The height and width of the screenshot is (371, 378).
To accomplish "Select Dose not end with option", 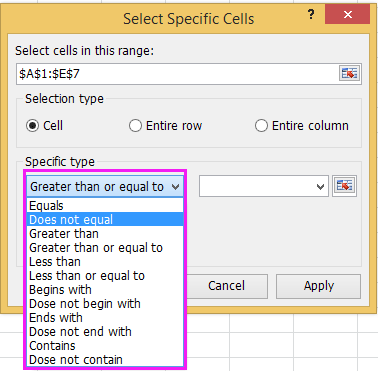I will (105, 332).
